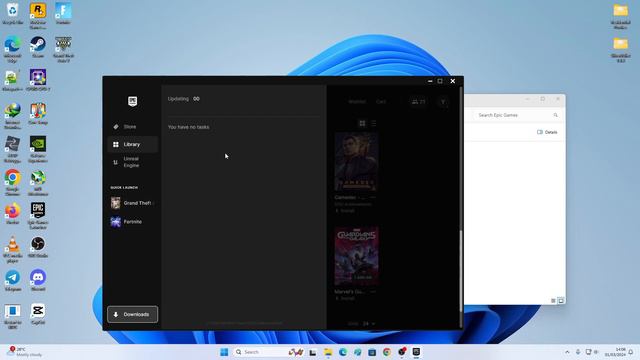640x360 pixels.
Task: Open Epic Games Launcher from taskbar
Action: (416, 352)
